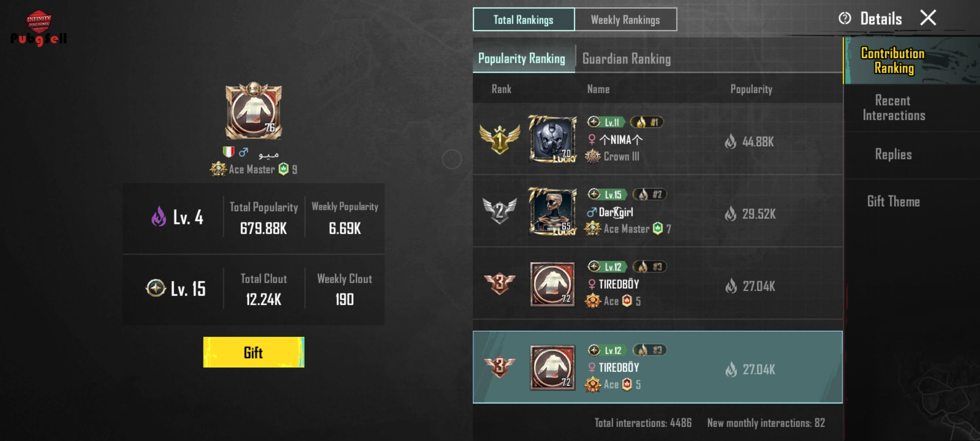Switch to the Guardian Ranking tab

(626, 59)
